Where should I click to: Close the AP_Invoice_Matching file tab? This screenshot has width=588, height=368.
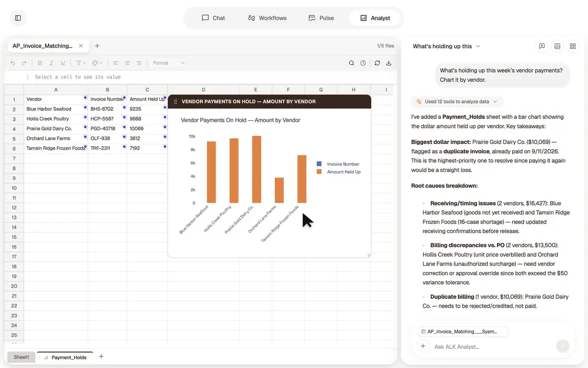coord(81,46)
